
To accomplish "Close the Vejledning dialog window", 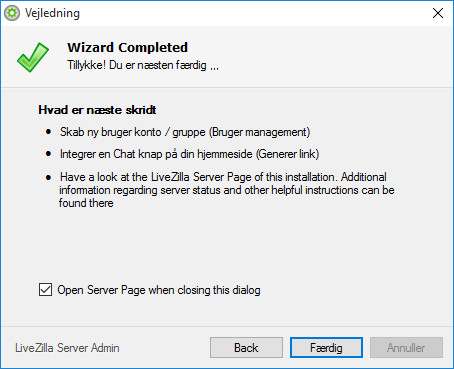I will (438, 13).
